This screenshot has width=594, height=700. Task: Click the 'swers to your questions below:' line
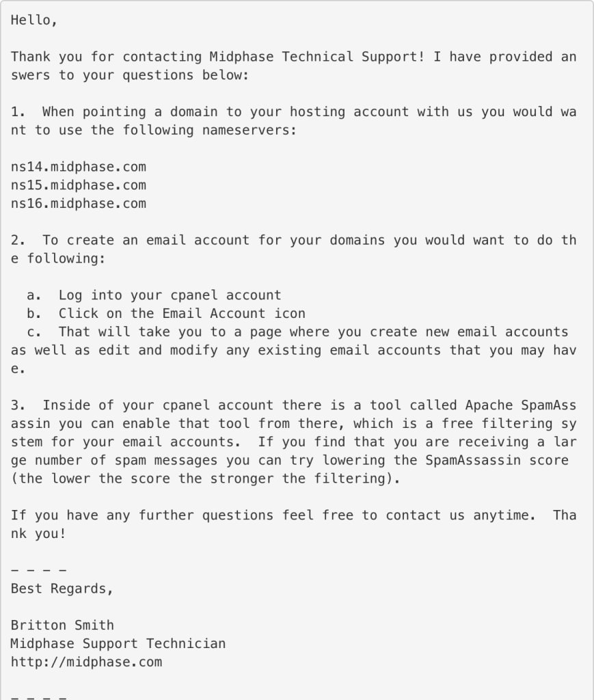pyautogui.click(x=130, y=75)
